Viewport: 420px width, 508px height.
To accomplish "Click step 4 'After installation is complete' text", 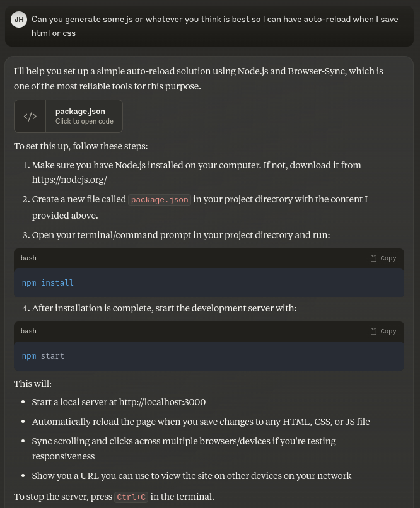I will 165,308.
